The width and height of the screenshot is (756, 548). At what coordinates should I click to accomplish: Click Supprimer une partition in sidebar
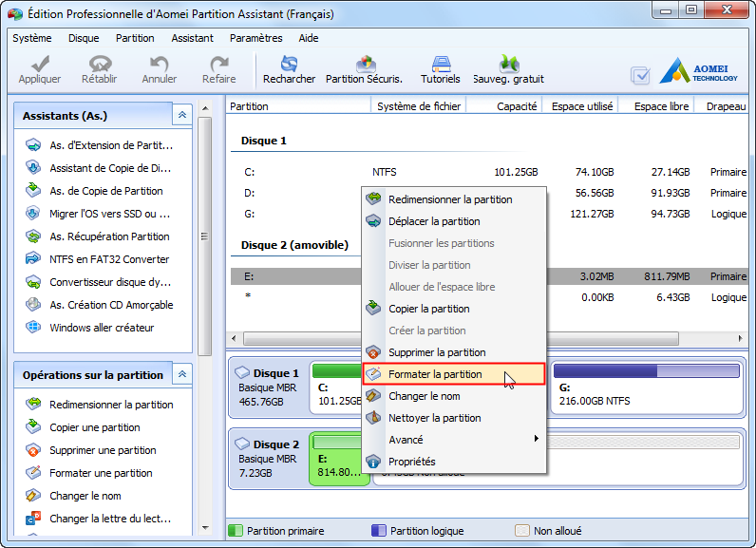pos(91,450)
